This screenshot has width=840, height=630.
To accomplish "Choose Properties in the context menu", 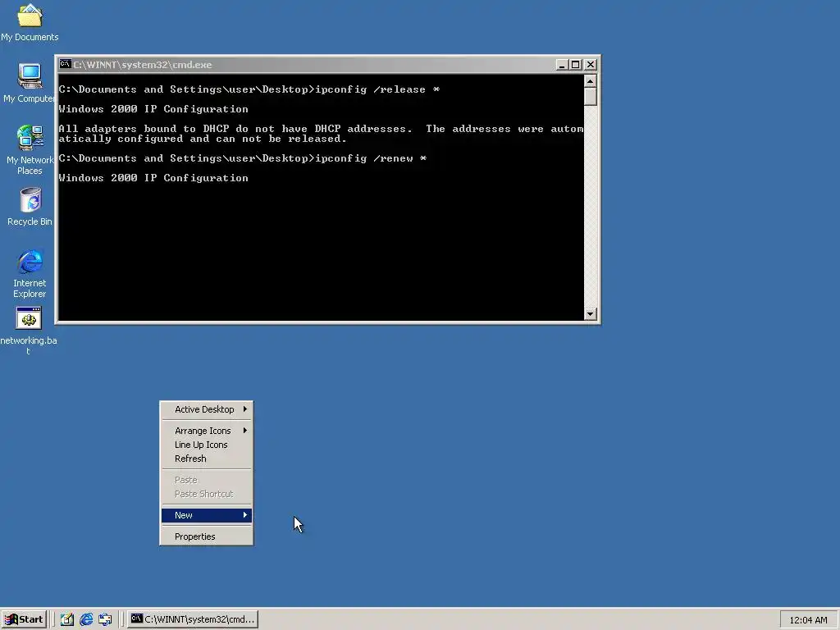I will 206,536.
